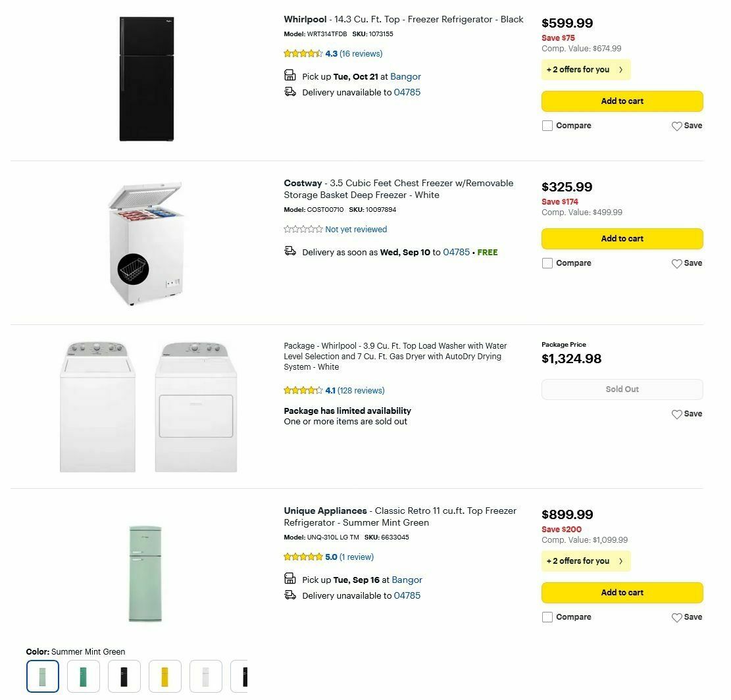731x700 pixels.
Task: Check the Compare box for Unique Appliances fridge
Action: tap(547, 617)
